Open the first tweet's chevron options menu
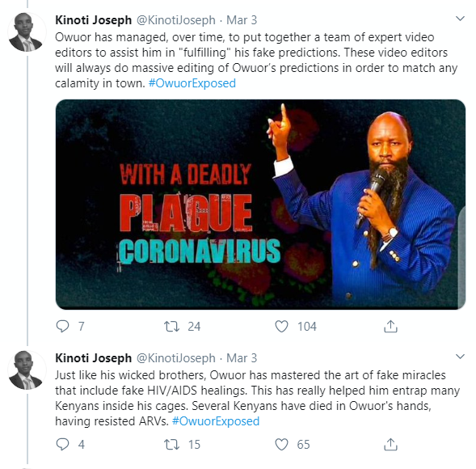 pyautogui.click(x=460, y=19)
